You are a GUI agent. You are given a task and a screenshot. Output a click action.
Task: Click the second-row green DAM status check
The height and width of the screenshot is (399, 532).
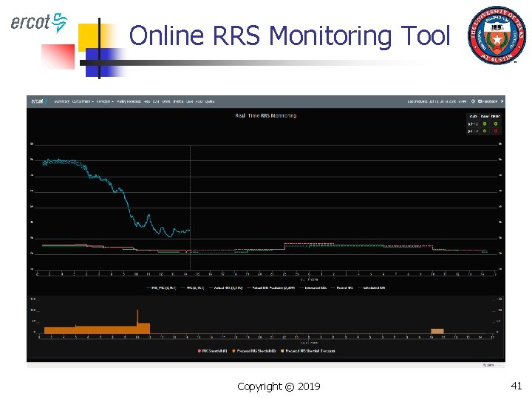pyautogui.click(x=485, y=131)
